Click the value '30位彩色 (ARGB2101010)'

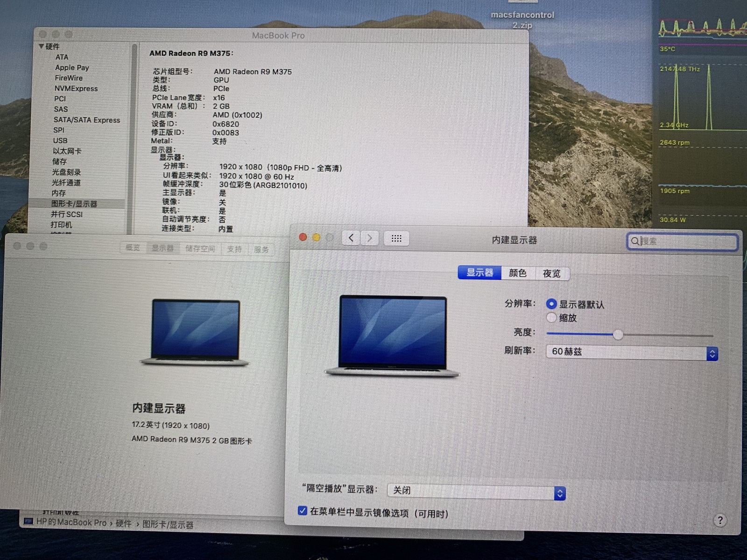[263, 185]
